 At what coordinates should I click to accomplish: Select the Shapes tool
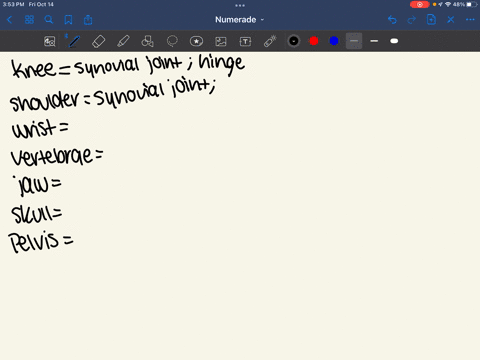pyautogui.click(x=147, y=41)
